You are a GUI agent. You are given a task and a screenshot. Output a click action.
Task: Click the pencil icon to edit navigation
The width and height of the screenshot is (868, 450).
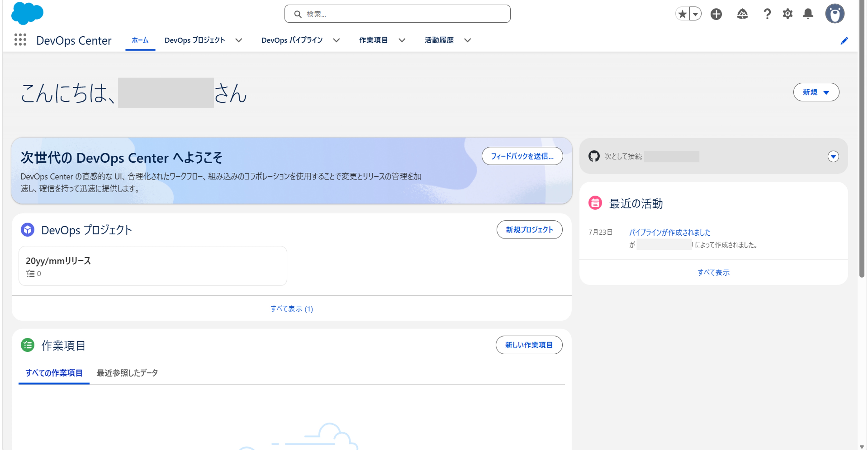pos(844,41)
